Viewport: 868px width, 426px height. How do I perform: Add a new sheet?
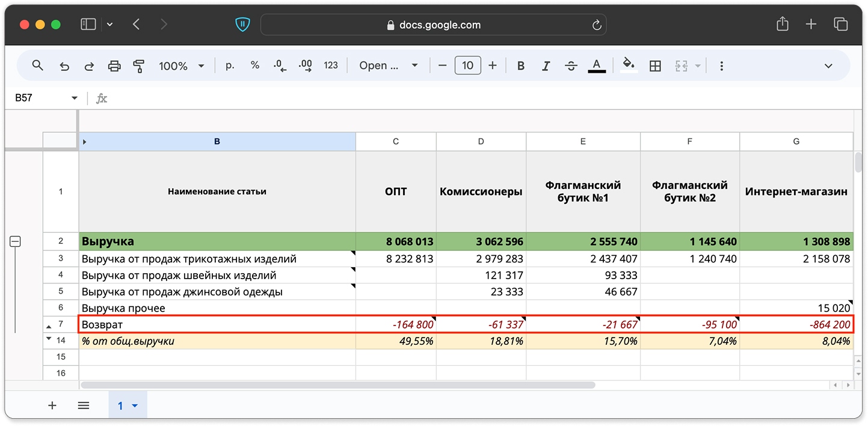(52, 406)
